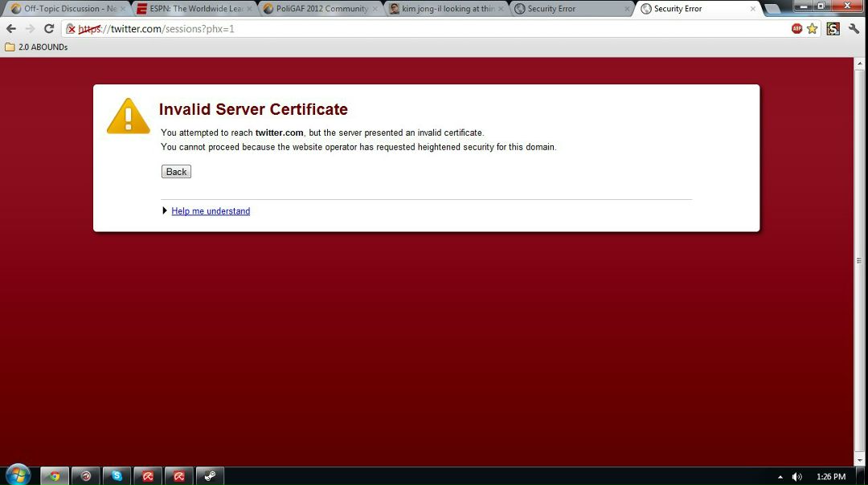Open the Windows Start menu
This screenshot has width=868, height=485.
pyautogui.click(x=17, y=475)
